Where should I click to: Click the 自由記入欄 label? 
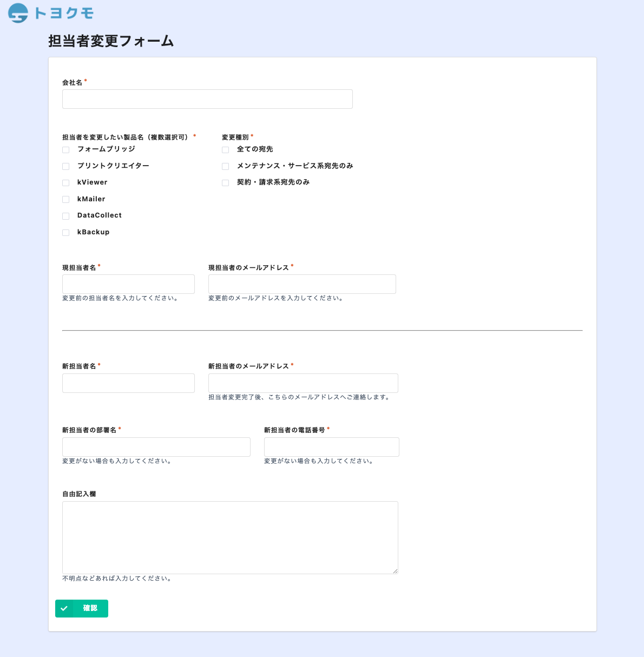(x=79, y=494)
